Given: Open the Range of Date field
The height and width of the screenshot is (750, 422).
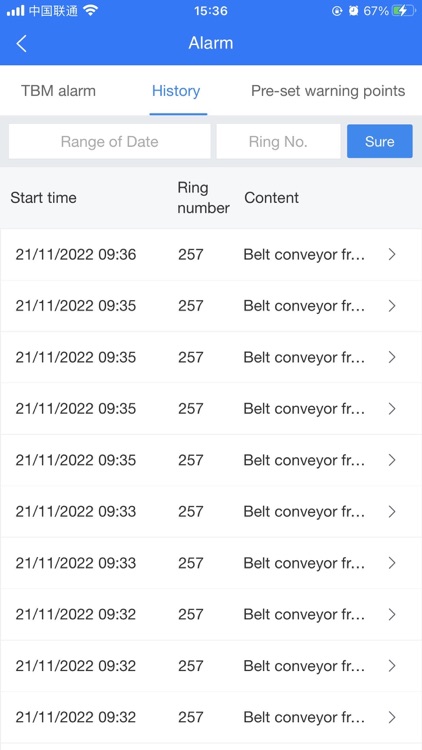Looking at the screenshot, I should click(x=110, y=141).
